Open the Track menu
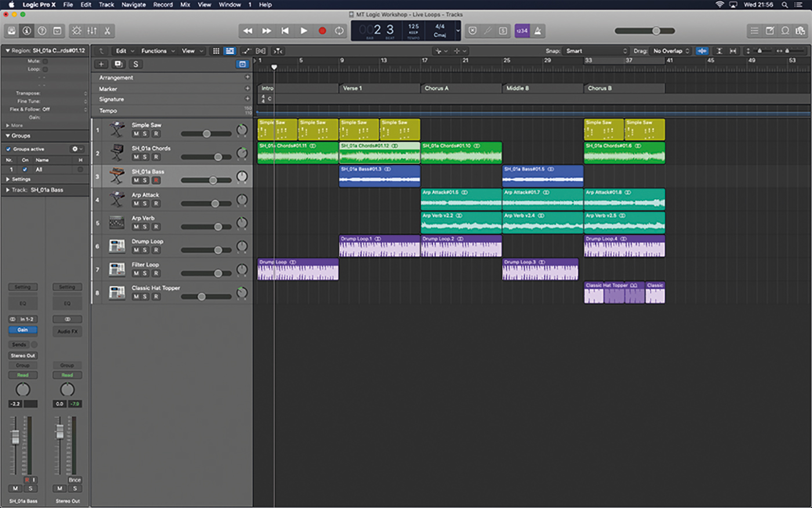 tap(106, 5)
